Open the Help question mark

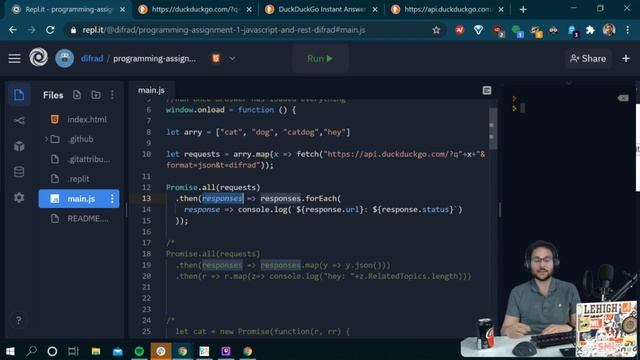tap(18, 320)
